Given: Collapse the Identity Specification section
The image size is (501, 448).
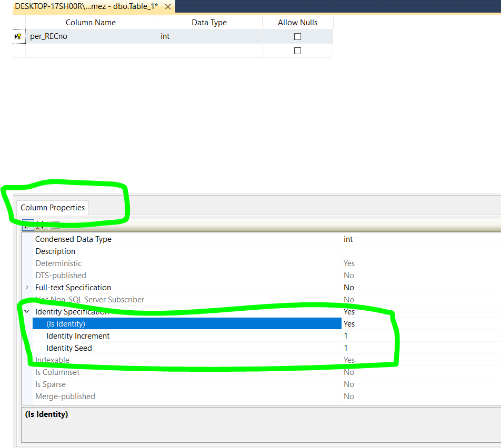Looking at the screenshot, I should pos(27,311).
